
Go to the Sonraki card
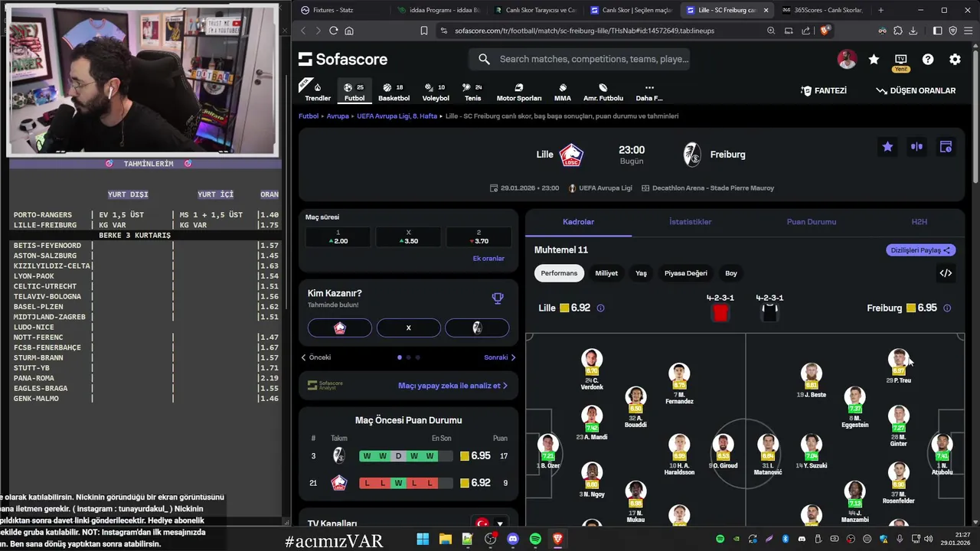[500, 357]
